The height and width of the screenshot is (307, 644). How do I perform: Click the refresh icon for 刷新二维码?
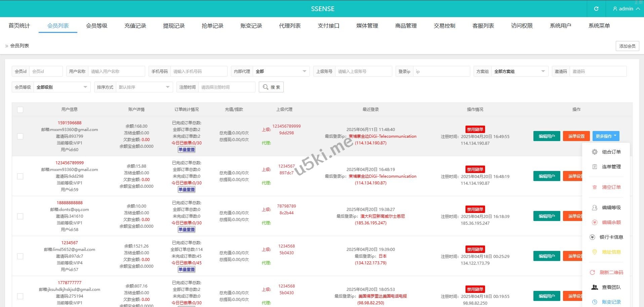[x=592, y=272]
